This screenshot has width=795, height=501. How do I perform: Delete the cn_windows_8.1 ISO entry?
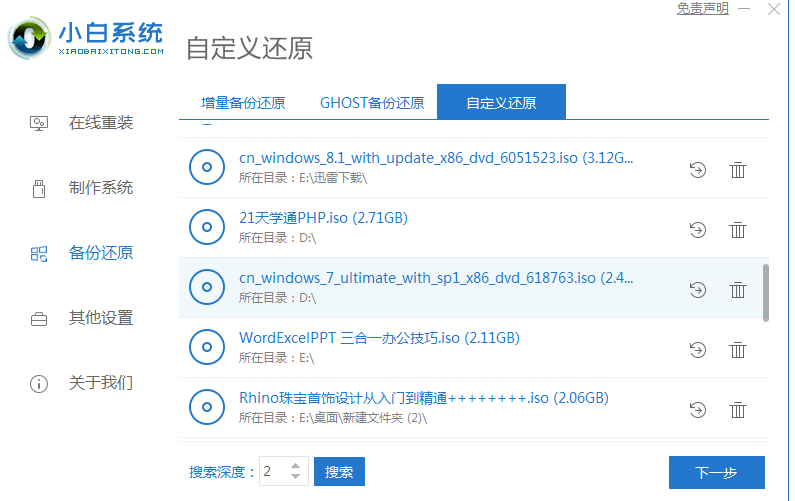tap(738, 169)
